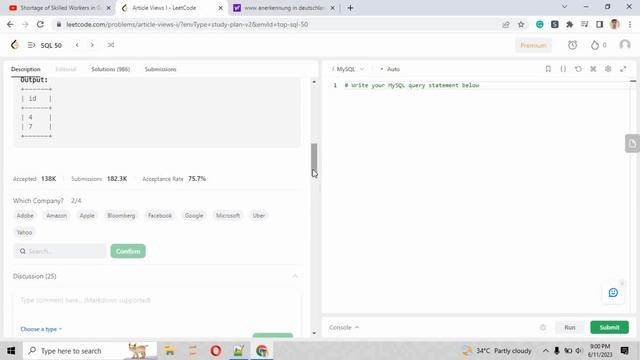
Task: Click the Grammarly extension icon
Action: pos(540,24)
